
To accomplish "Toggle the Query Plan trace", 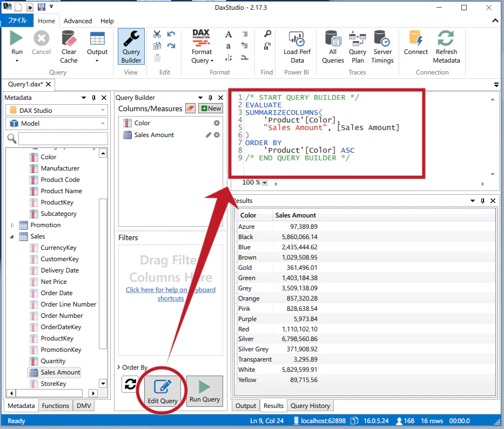I will click(358, 46).
